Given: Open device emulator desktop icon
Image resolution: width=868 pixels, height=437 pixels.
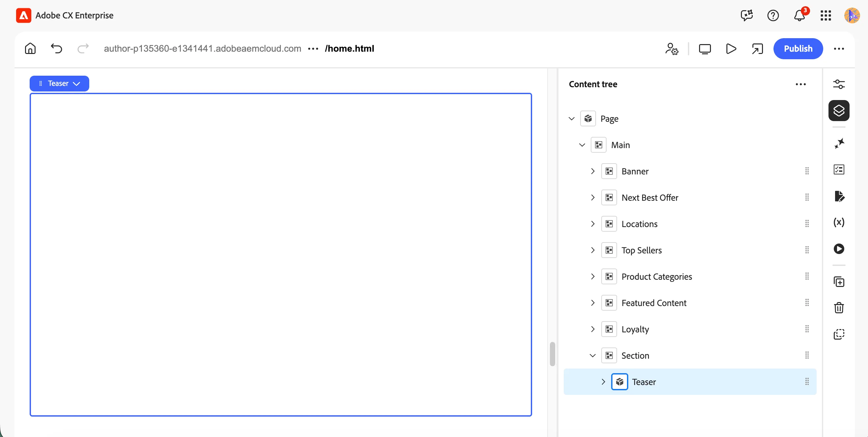Looking at the screenshot, I should pos(705,49).
